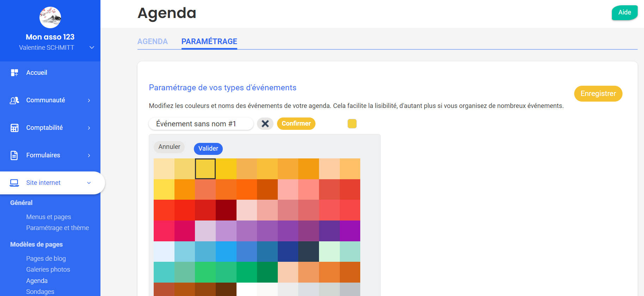Click the event name input field
The image size is (644, 296).
(x=201, y=124)
